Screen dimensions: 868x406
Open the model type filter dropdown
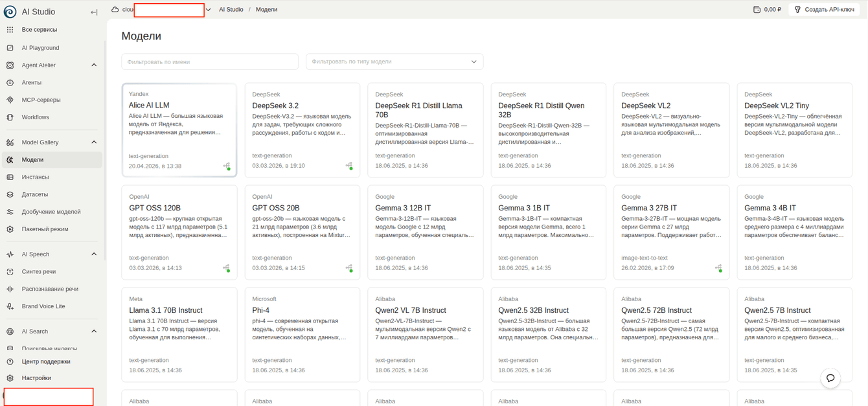pos(394,62)
